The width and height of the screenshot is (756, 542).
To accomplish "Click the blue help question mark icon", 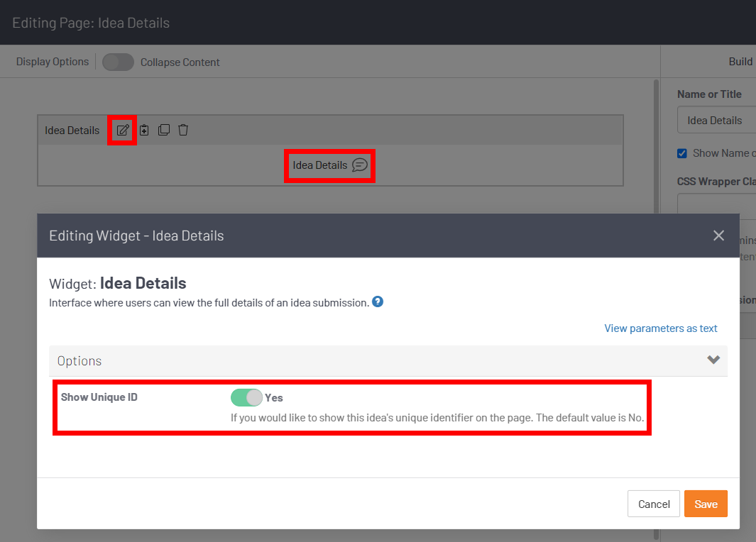I will coord(378,302).
